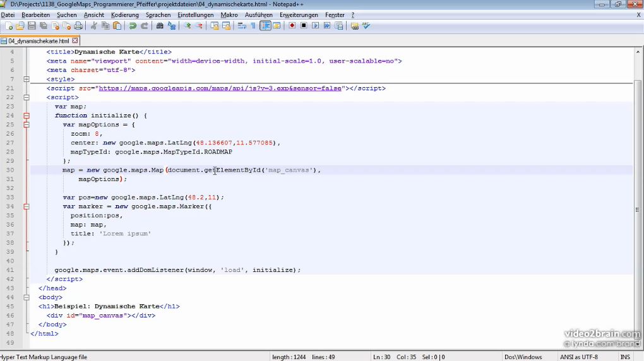Zoom in using the magnifier plus icon
The image size is (644, 361).
(188, 26)
